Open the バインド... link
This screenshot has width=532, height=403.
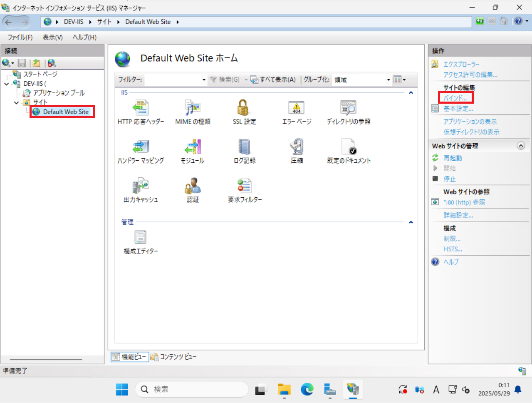(455, 98)
